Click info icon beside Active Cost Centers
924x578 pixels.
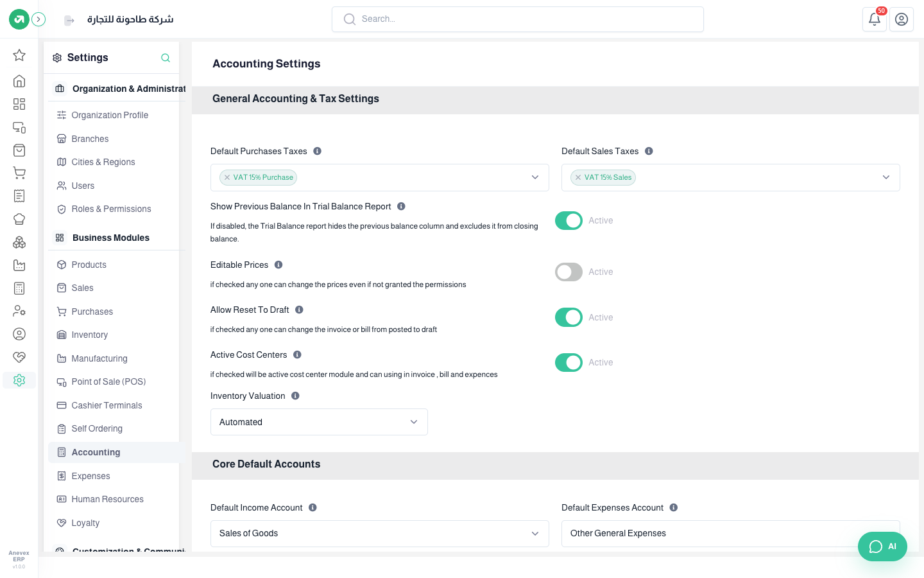click(x=297, y=355)
